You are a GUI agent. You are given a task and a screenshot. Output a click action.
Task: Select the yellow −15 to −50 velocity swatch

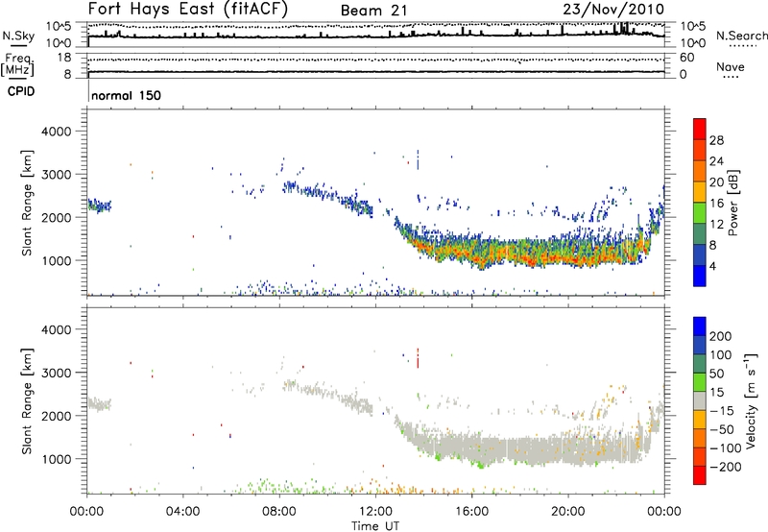[700, 420]
